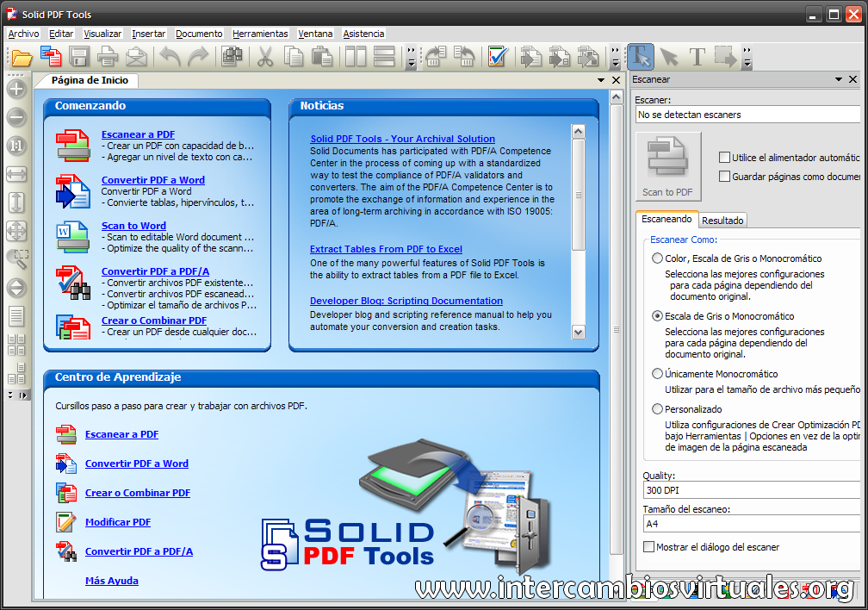Open the Página de Inicio tab list arrow
Screen dimensions: 868x610
(x=601, y=80)
